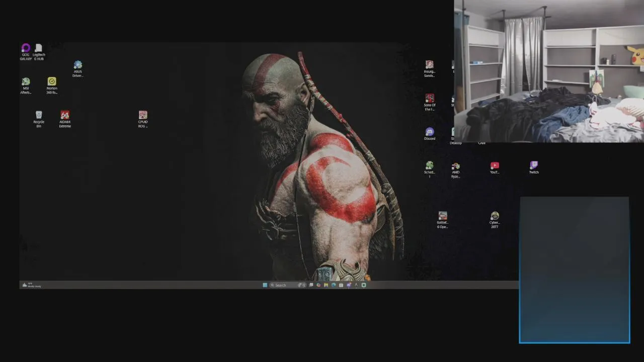Select the Sons Of The Forest icon
Viewport: 644px width, 362px height.
coord(429,103)
